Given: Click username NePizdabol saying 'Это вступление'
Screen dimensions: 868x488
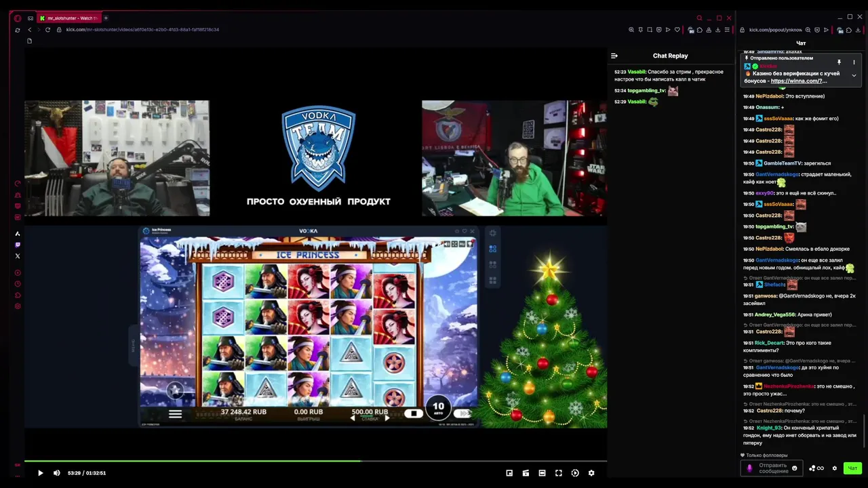Looking at the screenshot, I should pos(770,96).
